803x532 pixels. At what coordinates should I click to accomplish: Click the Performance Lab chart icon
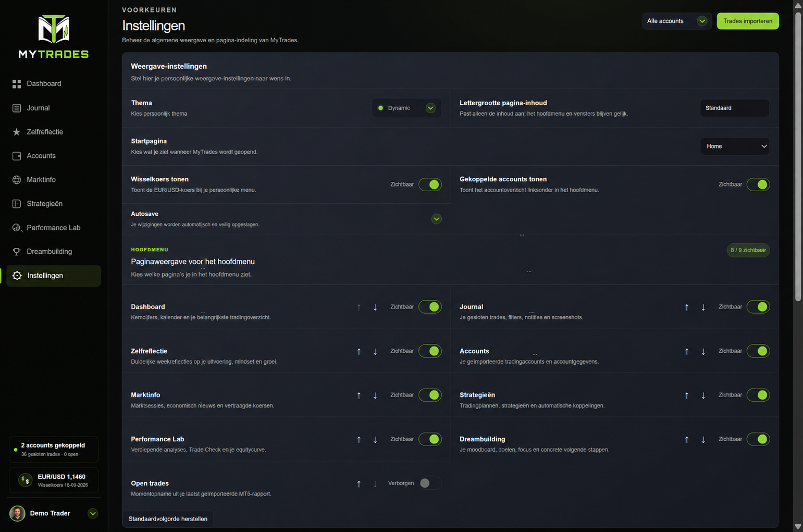[x=17, y=228]
